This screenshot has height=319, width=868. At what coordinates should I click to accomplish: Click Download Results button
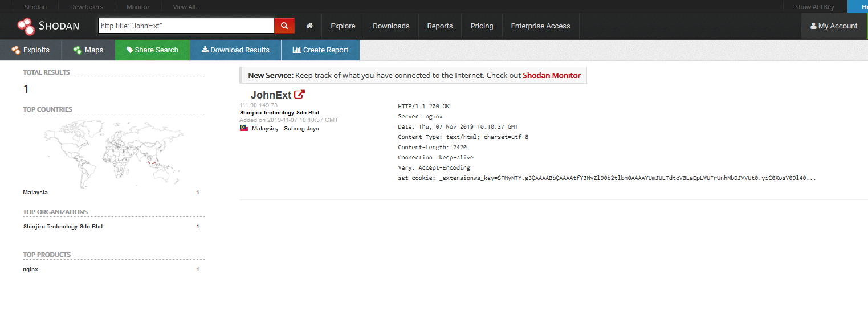pos(235,50)
